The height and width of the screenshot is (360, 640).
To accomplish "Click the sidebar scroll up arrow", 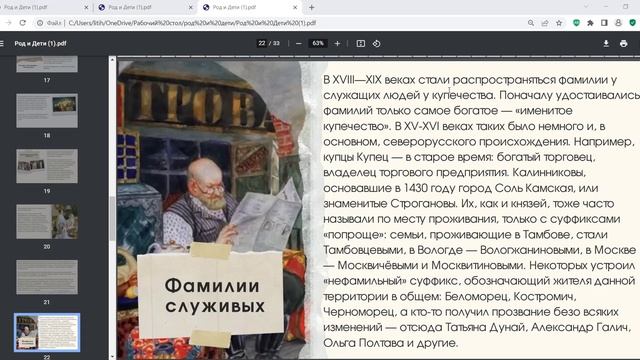I will click(x=112, y=60).
